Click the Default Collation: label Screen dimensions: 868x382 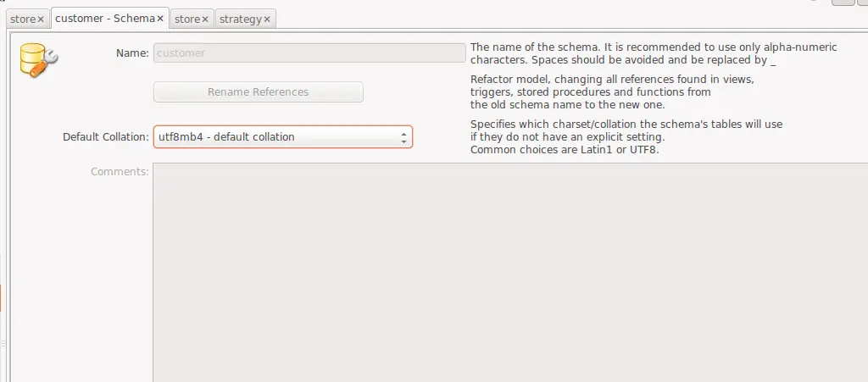point(106,136)
